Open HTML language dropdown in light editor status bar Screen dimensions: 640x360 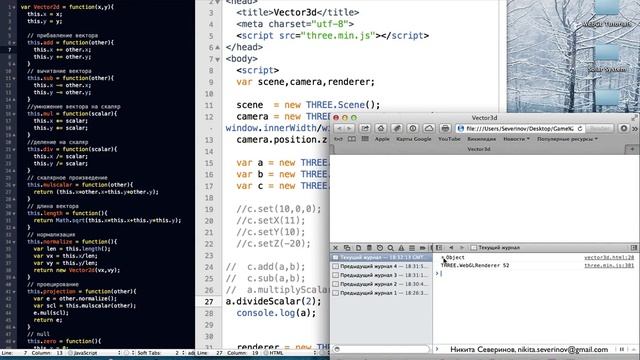(289, 353)
